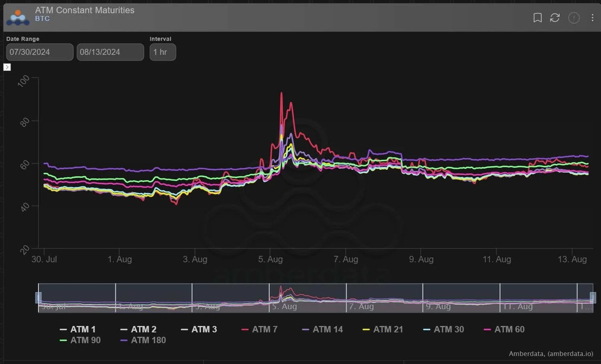The height and width of the screenshot is (364, 601).
Task: Grab the right range navigator handle
Action: (x=593, y=298)
